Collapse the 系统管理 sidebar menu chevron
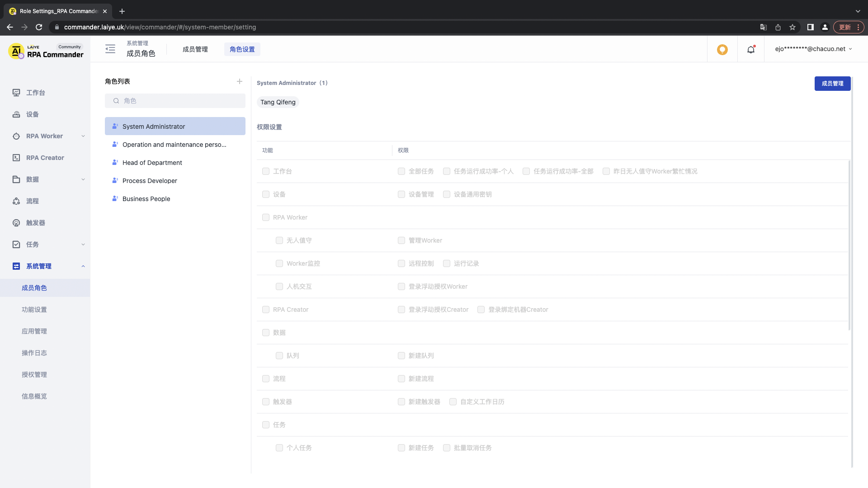Screen dimensions: 868x488 (83, 266)
